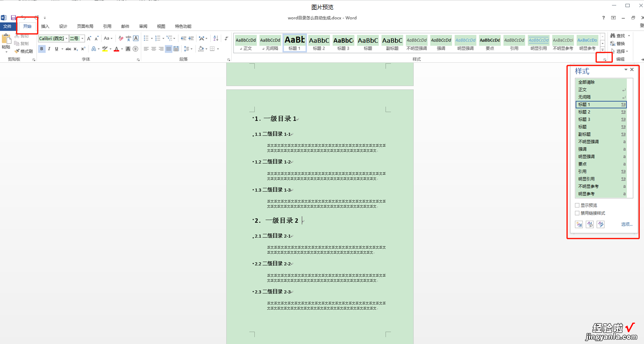Center align text

coord(154,49)
